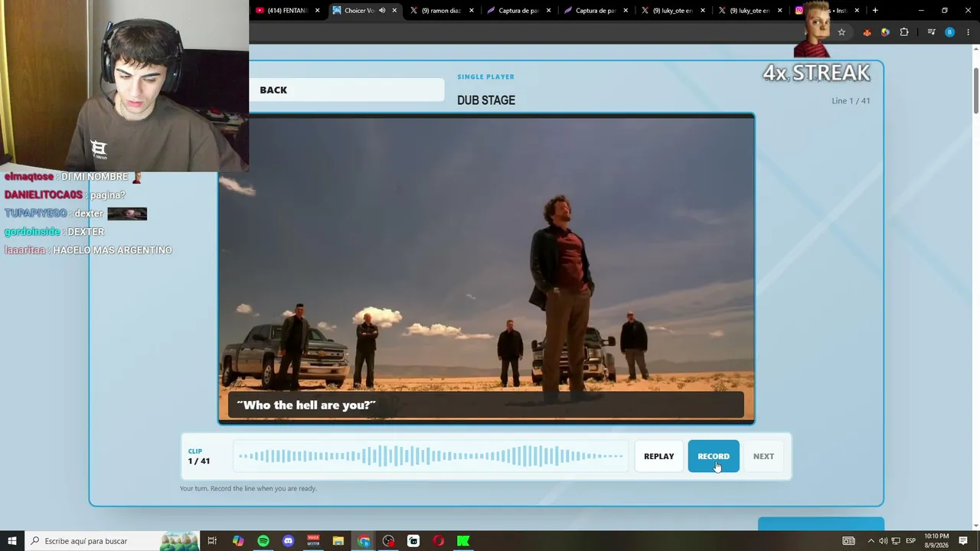The height and width of the screenshot is (551, 980).
Task: Open File Explorer from the taskbar
Action: point(338,541)
